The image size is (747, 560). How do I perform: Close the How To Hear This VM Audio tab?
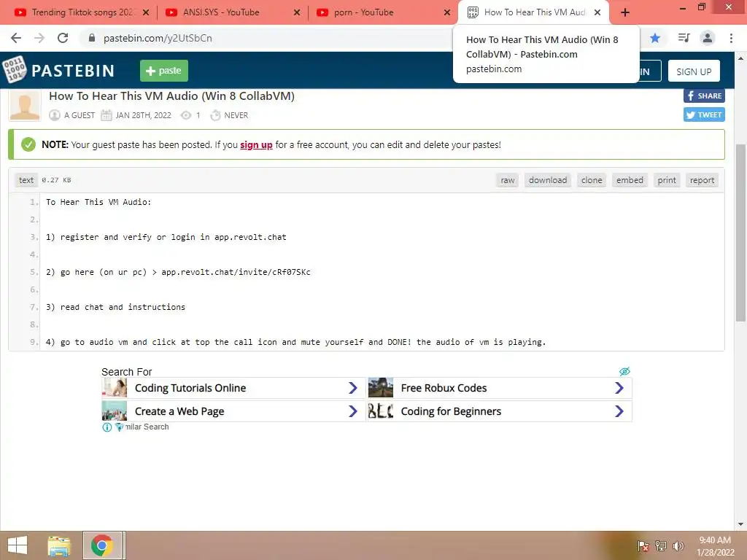(x=597, y=12)
